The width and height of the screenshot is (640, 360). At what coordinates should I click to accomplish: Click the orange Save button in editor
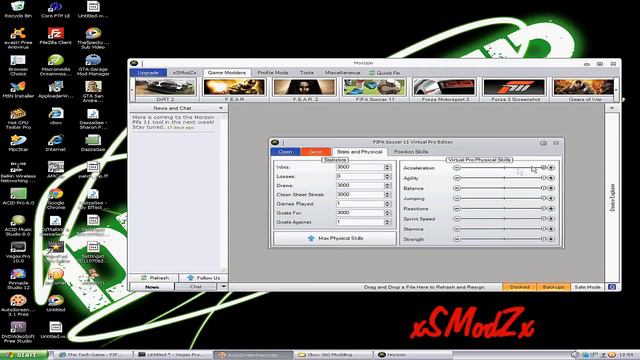coord(316,152)
